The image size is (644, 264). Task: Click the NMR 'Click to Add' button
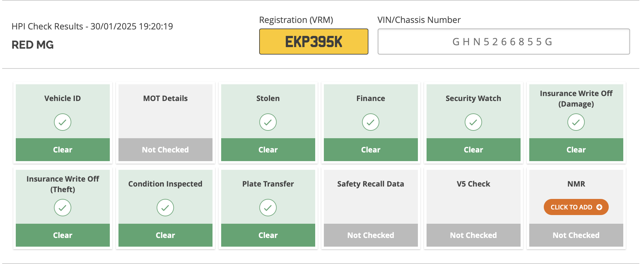tap(576, 207)
